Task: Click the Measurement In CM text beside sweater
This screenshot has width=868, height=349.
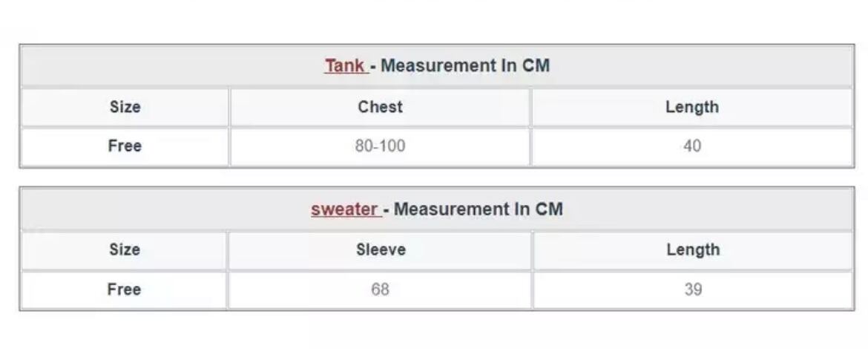Action: tap(478, 209)
